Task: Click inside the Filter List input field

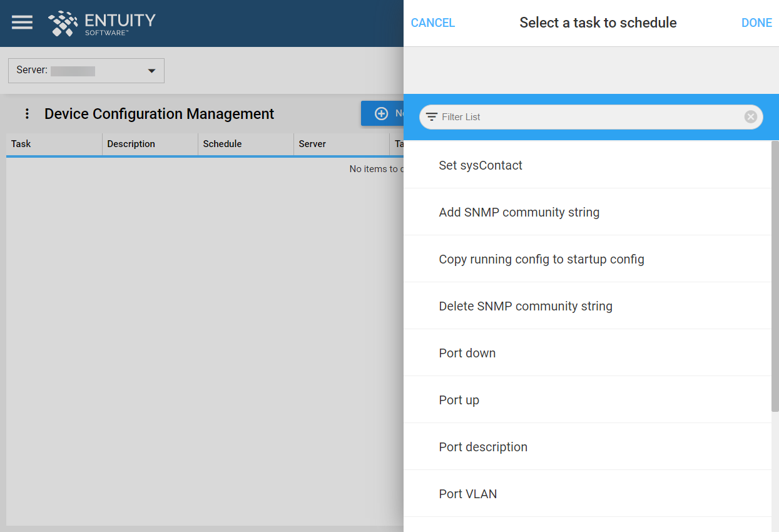Action: (x=563, y=117)
